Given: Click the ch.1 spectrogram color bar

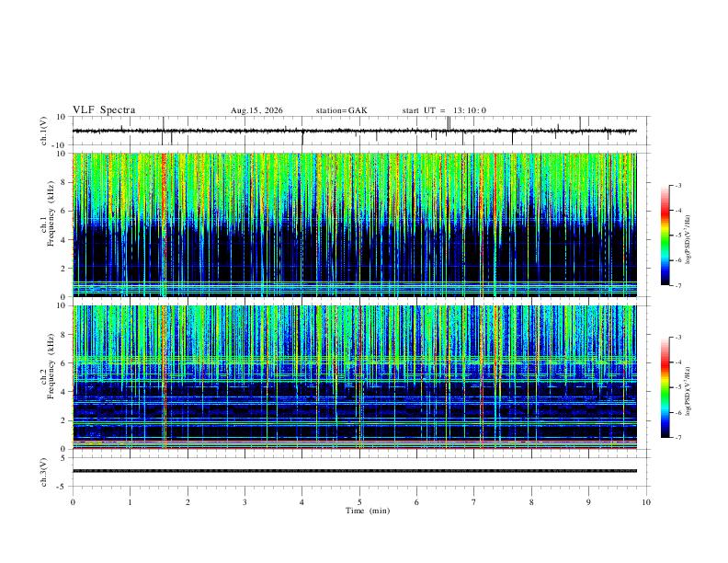Looking at the screenshot, I should [x=665, y=236].
